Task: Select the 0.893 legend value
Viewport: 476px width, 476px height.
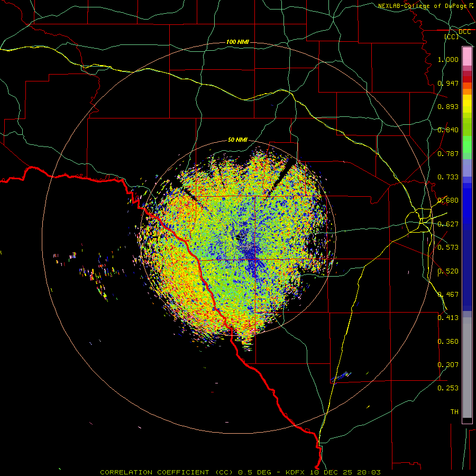Action: pos(448,106)
